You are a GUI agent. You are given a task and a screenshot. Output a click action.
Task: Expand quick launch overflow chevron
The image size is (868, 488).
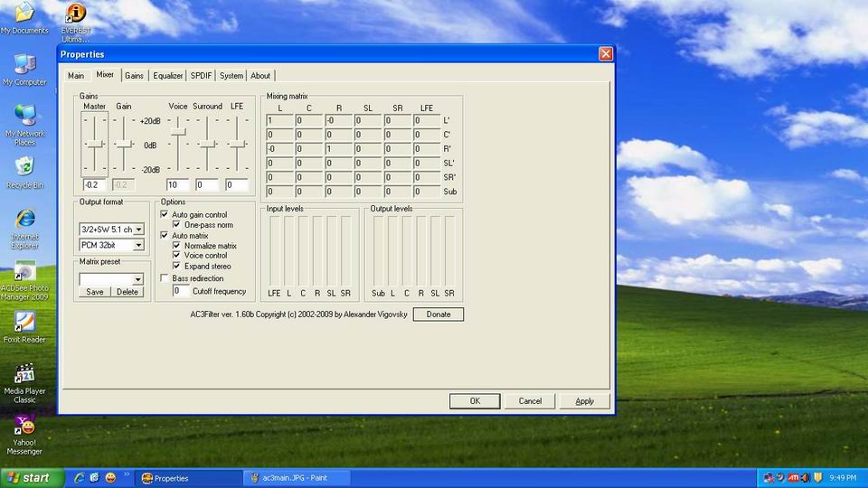127,474
